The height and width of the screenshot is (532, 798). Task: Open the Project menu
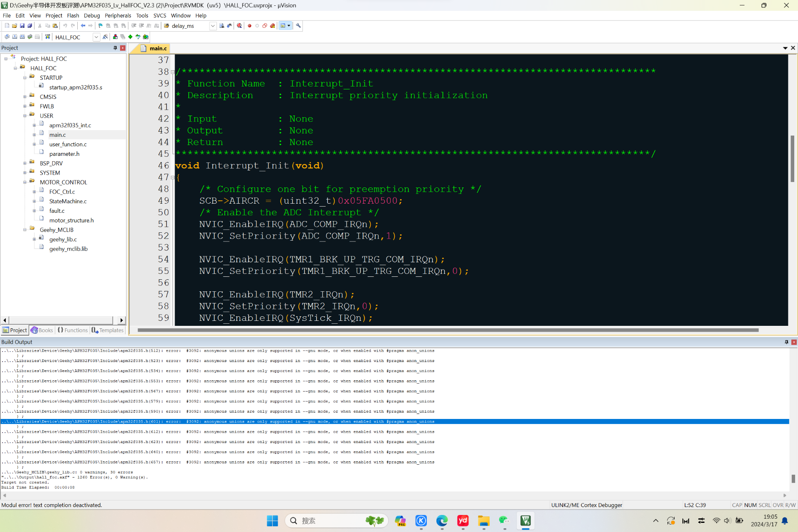click(54, 15)
